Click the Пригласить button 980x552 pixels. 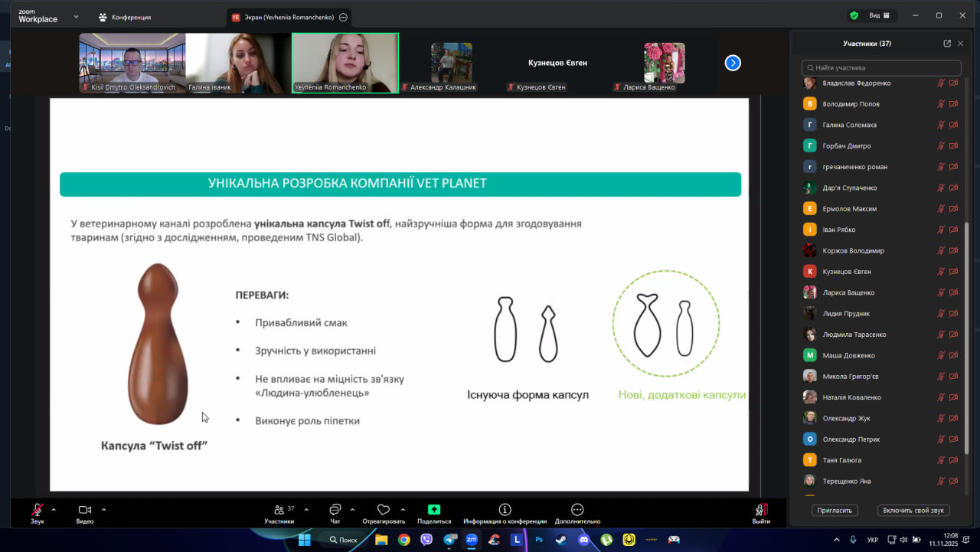tap(835, 511)
